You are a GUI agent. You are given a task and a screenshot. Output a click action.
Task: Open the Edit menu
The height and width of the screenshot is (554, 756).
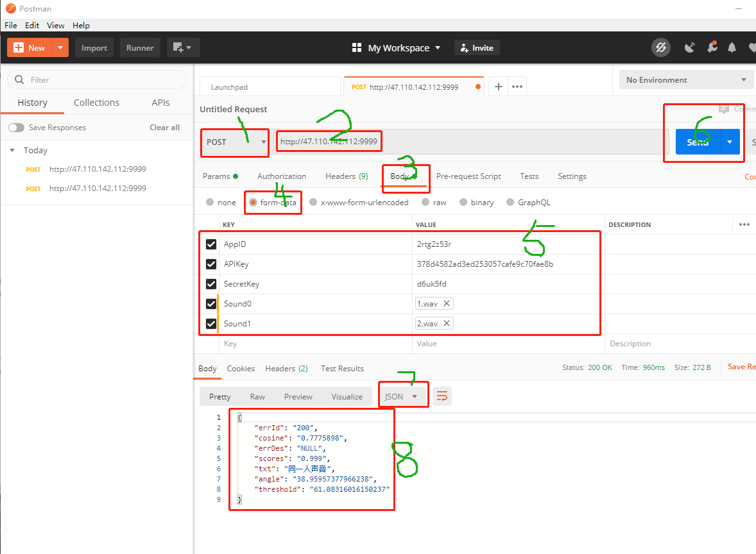[32, 26]
